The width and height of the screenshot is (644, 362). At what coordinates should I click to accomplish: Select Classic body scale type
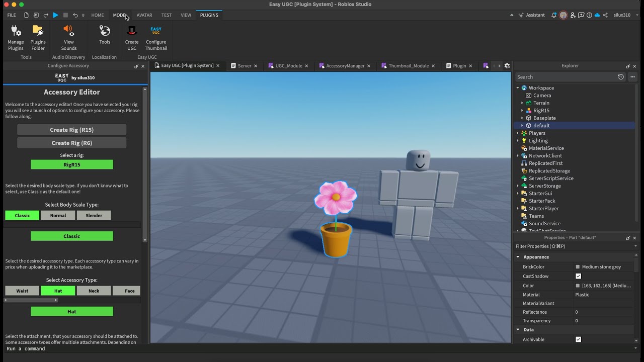22,215
